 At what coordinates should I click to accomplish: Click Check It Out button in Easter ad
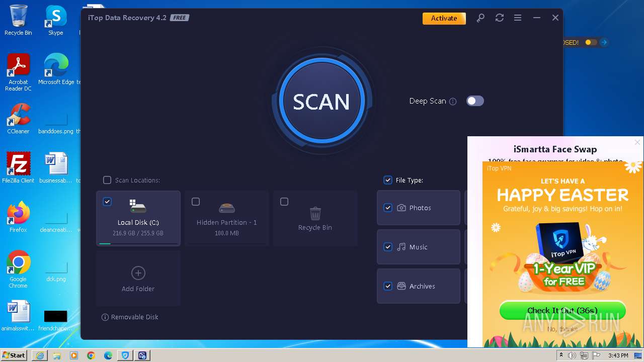coord(562,310)
